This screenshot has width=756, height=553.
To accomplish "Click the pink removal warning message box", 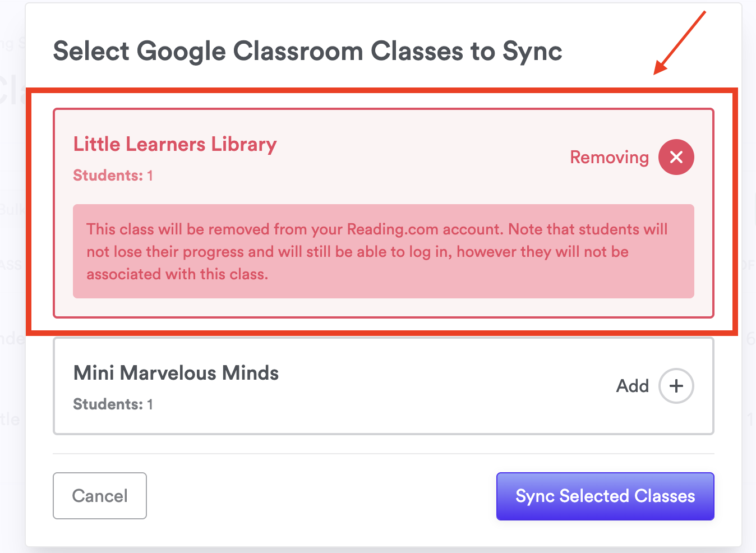I will (x=383, y=251).
